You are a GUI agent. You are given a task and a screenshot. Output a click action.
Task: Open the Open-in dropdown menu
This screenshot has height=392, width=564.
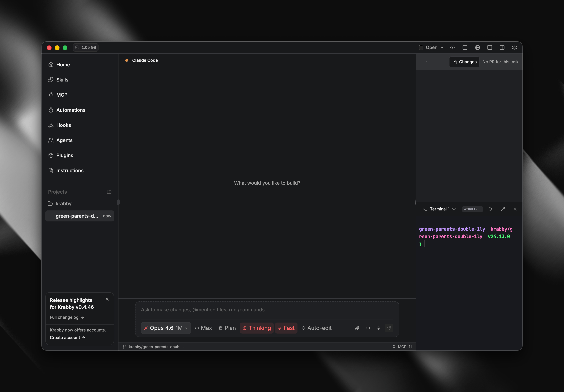pyautogui.click(x=431, y=47)
